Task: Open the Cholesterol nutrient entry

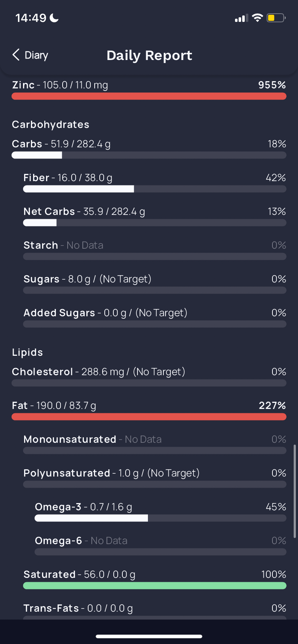Action: click(149, 376)
